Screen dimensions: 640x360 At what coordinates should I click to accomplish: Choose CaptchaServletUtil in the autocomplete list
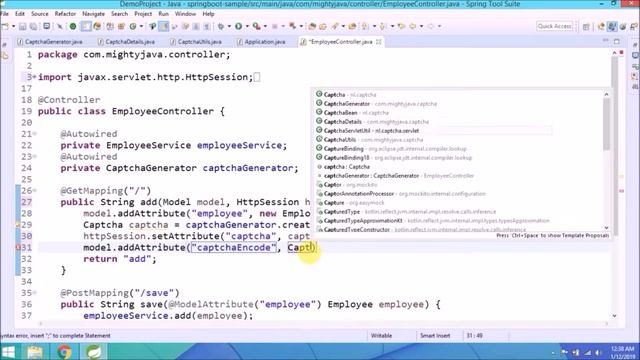[434, 131]
